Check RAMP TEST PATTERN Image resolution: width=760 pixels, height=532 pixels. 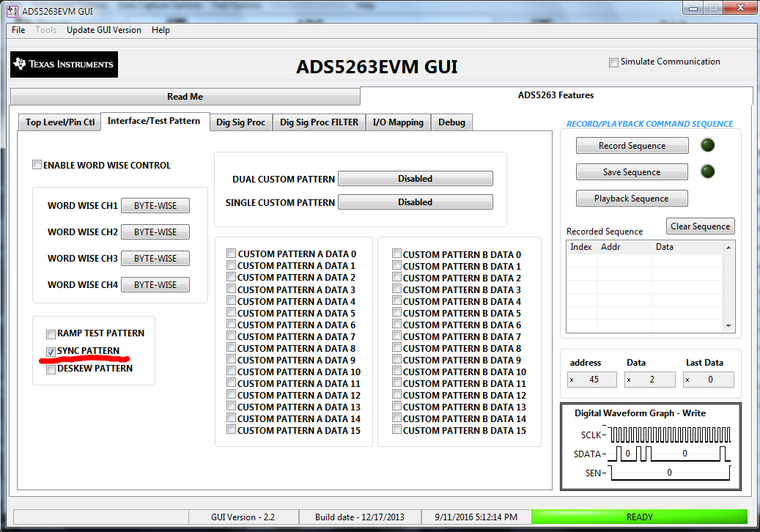[x=51, y=334]
